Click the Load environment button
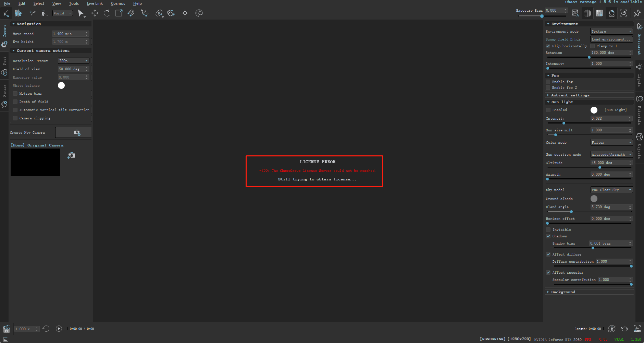The image size is (644, 343). (611, 39)
